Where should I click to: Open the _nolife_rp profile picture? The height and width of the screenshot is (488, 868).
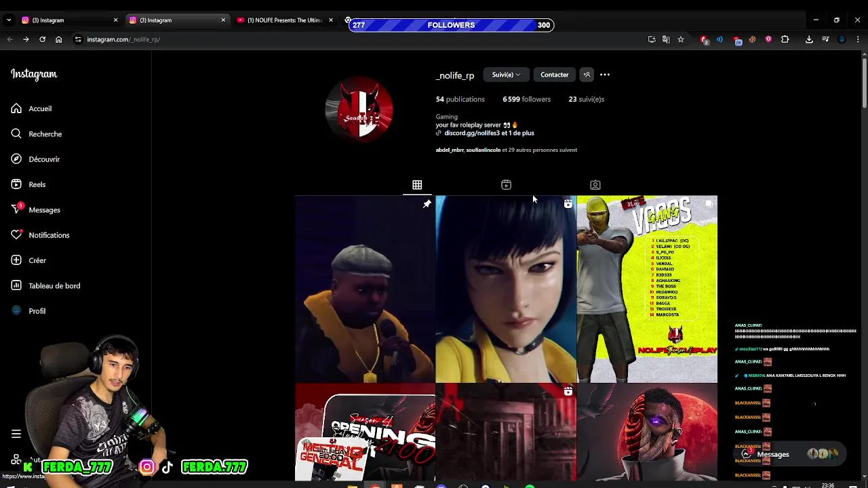[359, 109]
